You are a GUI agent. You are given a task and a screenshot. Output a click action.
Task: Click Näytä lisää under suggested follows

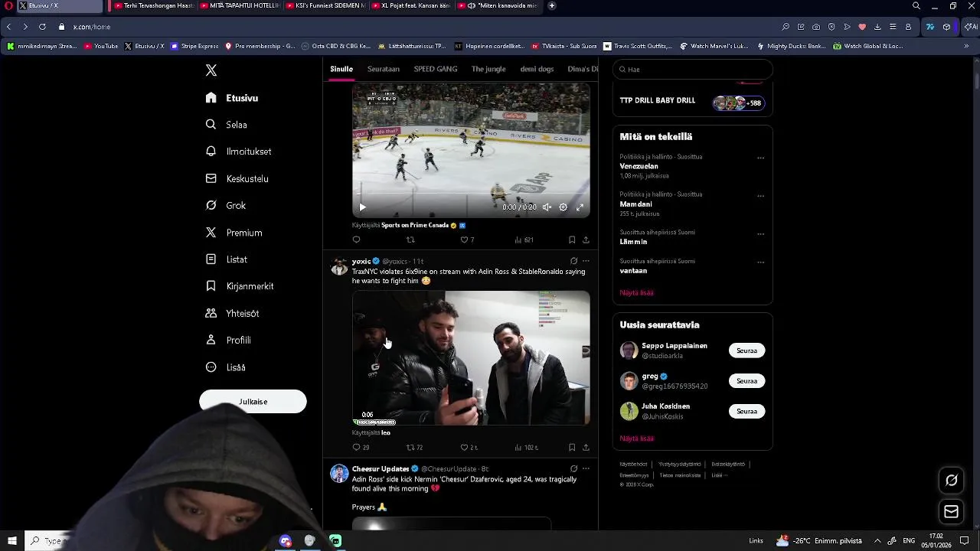[636, 439]
